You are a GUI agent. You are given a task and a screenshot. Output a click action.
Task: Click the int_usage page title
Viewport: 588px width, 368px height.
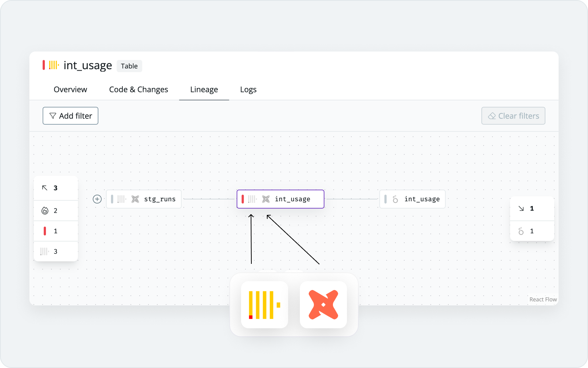click(x=88, y=65)
